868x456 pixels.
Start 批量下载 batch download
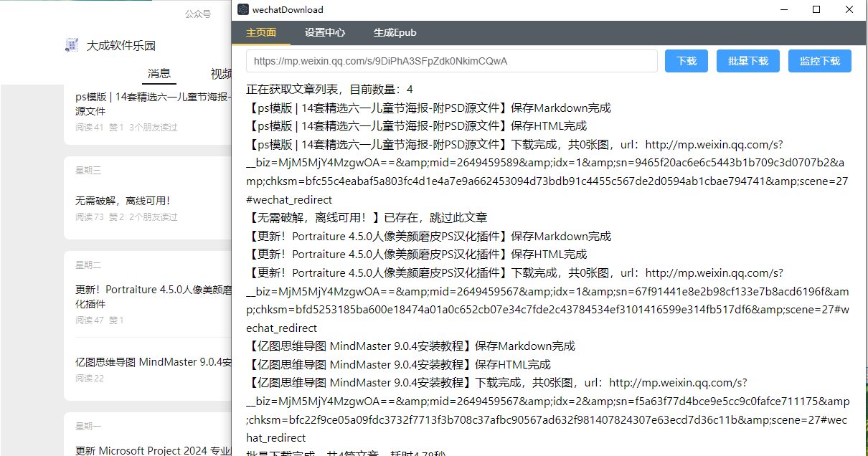748,61
